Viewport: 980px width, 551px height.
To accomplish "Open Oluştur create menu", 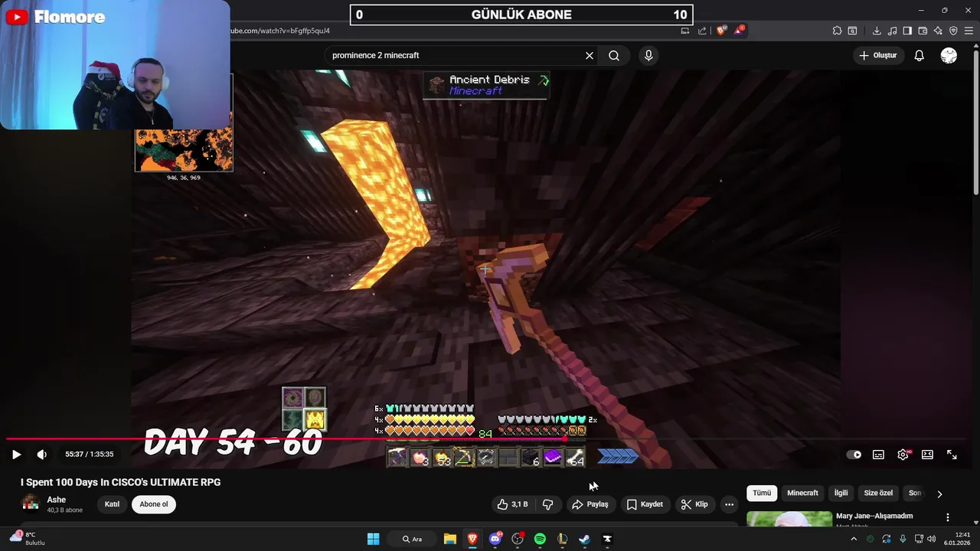I will tap(877, 56).
